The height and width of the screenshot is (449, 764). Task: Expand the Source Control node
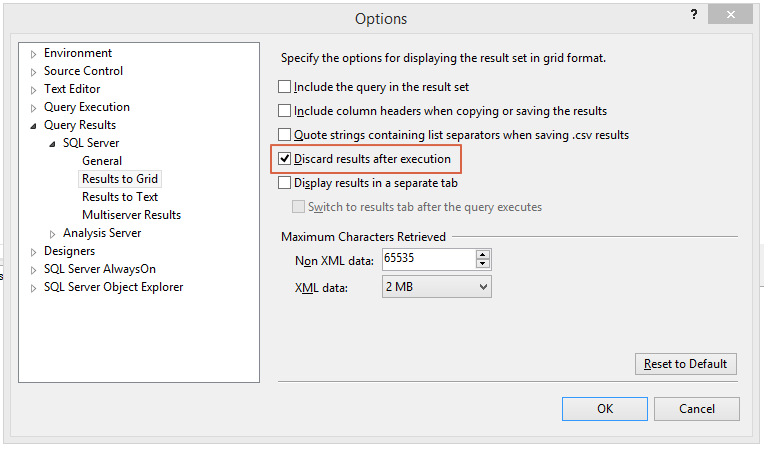(x=33, y=72)
